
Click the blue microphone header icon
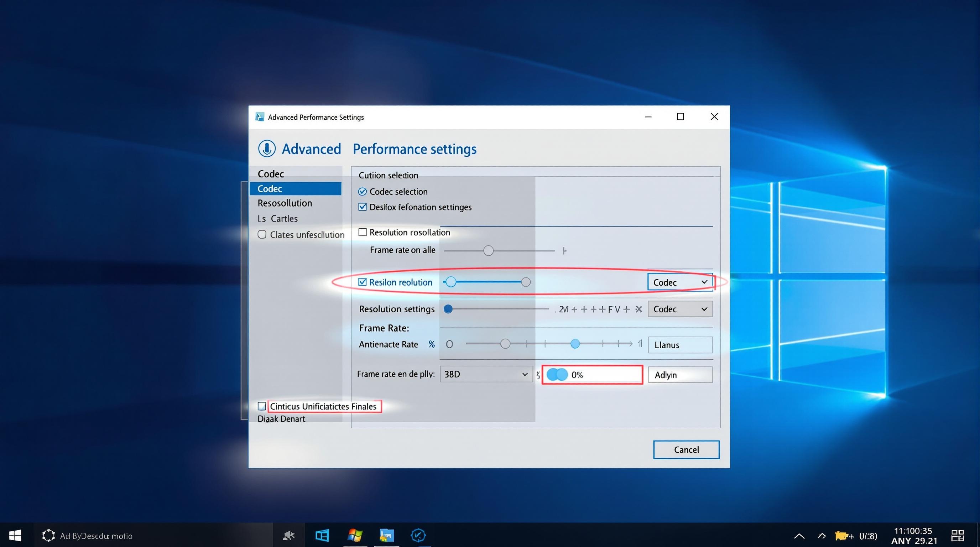pyautogui.click(x=267, y=149)
